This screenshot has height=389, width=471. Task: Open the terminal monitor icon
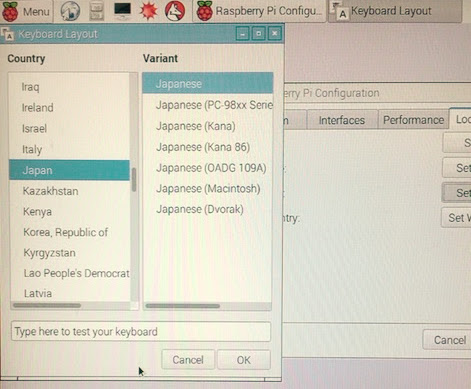(122, 10)
